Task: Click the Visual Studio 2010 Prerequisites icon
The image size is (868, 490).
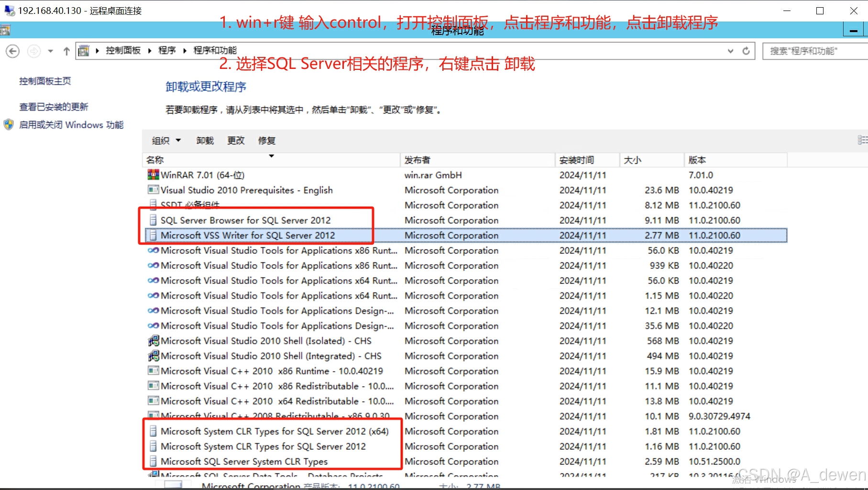Action: point(153,190)
